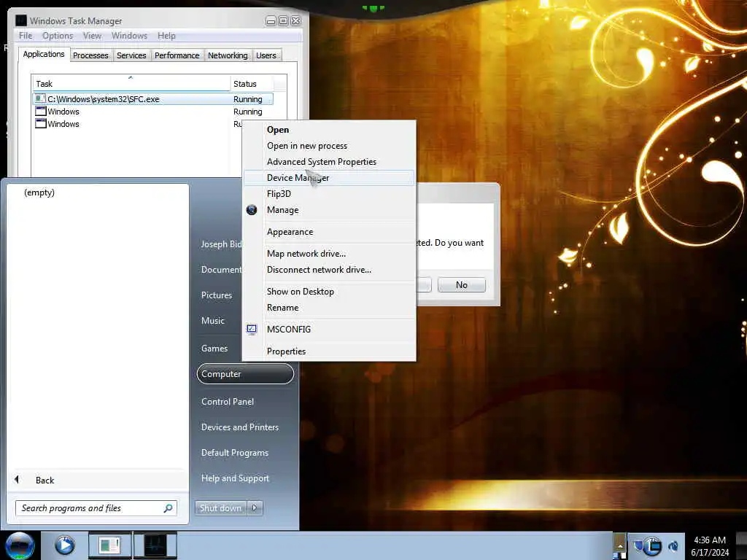Sort tasks by the Task column header
This screenshot has width=747, height=560.
[131, 84]
